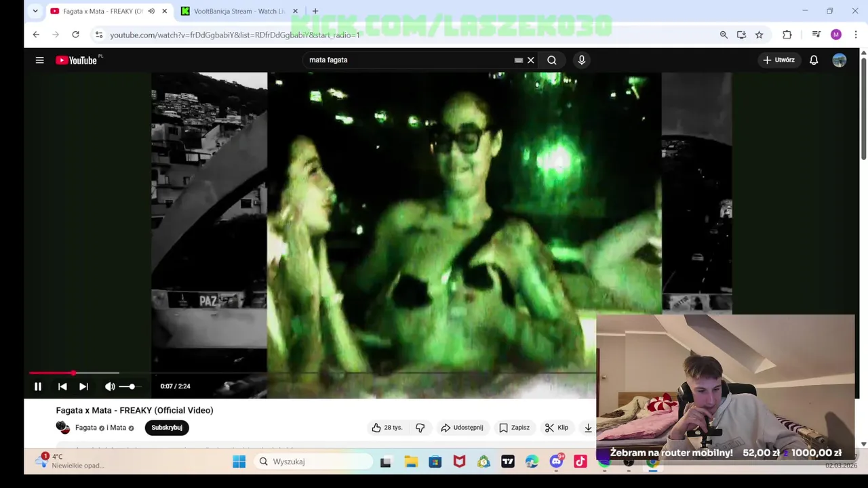The height and width of the screenshot is (488, 868).
Task: Start voice search with the microphone icon
Action: coord(581,60)
